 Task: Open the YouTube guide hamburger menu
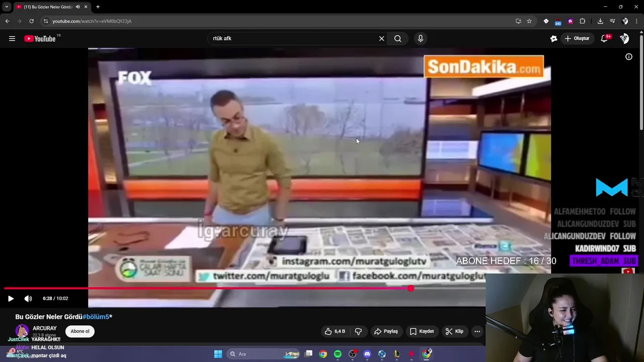[x=12, y=39]
